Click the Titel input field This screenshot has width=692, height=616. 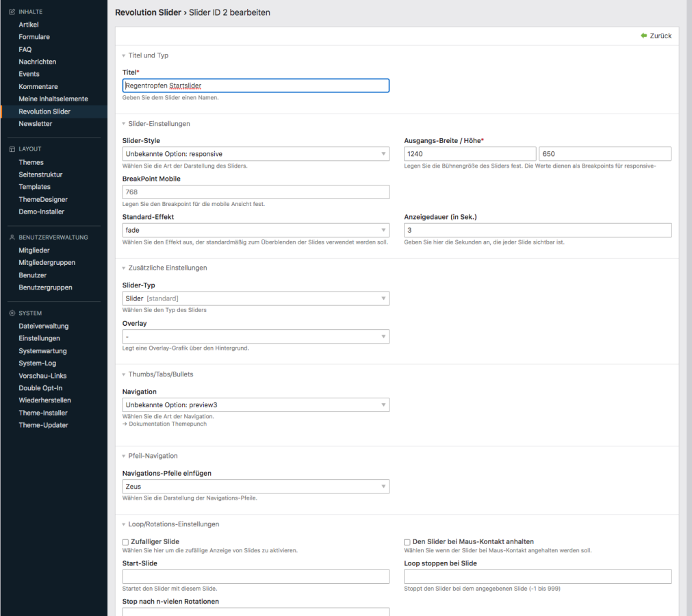(x=255, y=86)
